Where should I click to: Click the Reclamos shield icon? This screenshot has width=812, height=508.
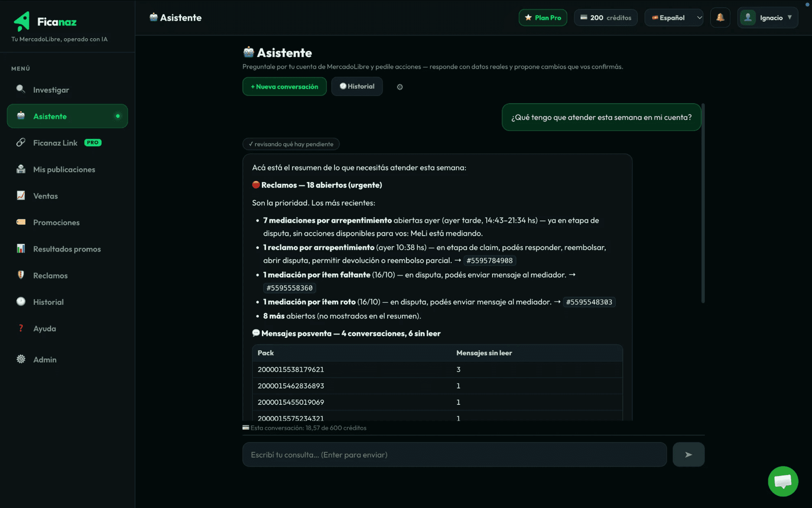click(21, 275)
